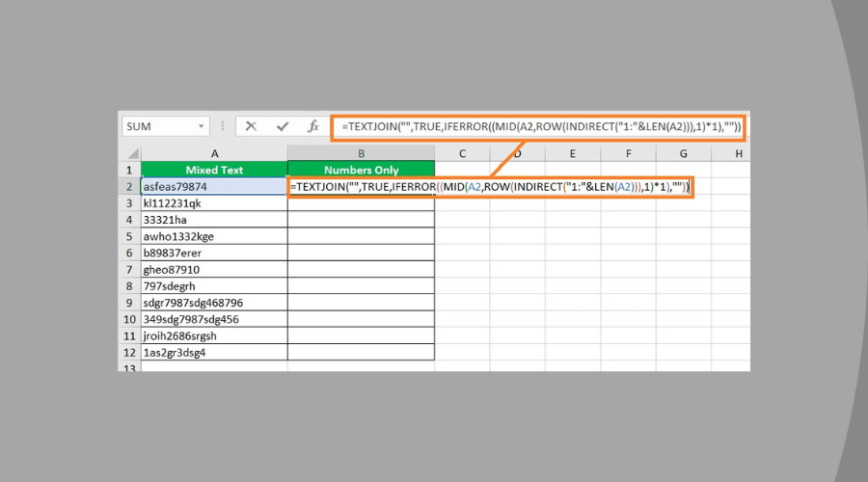
Task: Select empty cell B7 beside gheo87910
Action: point(361,270)
